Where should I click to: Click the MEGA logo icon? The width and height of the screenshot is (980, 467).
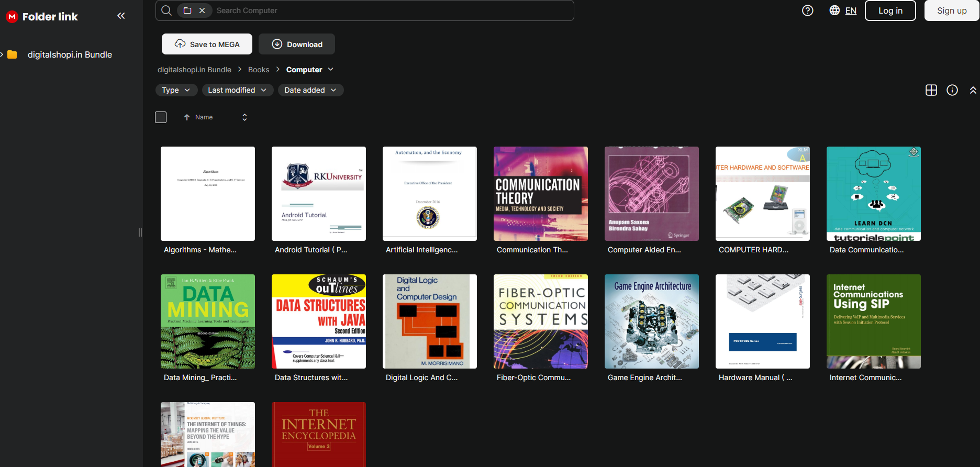[x=12, y=17]
